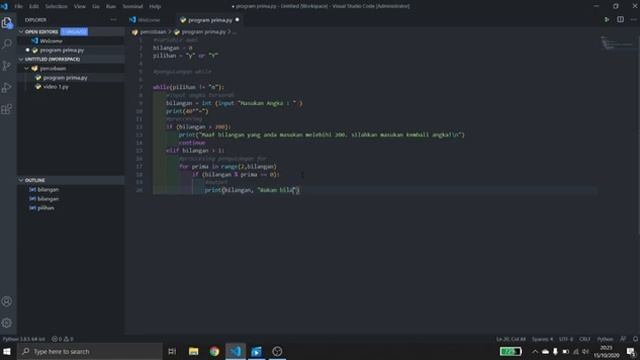Open notifications bell in status bar
Viewport: 640px width, 360px height.
click(x=635, y=339)
